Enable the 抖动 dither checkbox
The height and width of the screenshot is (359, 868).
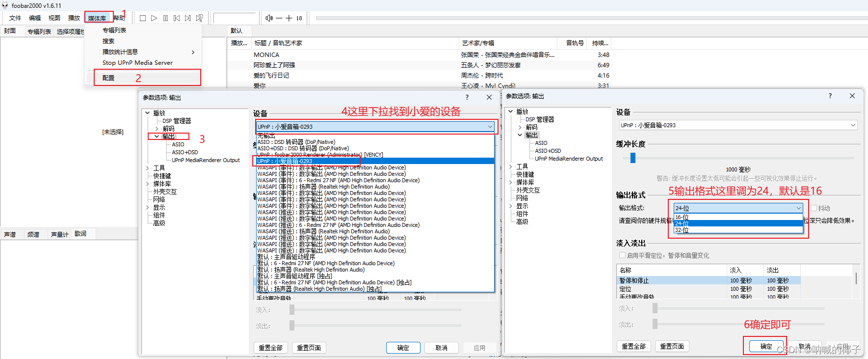(x=814, y=208)
